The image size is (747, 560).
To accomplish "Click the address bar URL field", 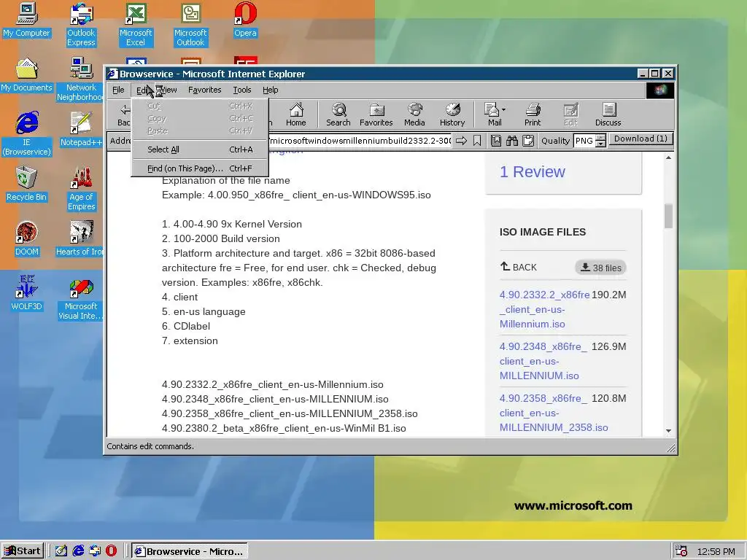I will click(x=360, y=141).
